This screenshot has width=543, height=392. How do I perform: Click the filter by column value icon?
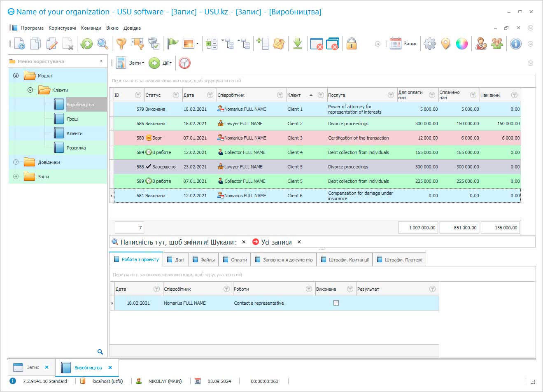coord(137,44)
